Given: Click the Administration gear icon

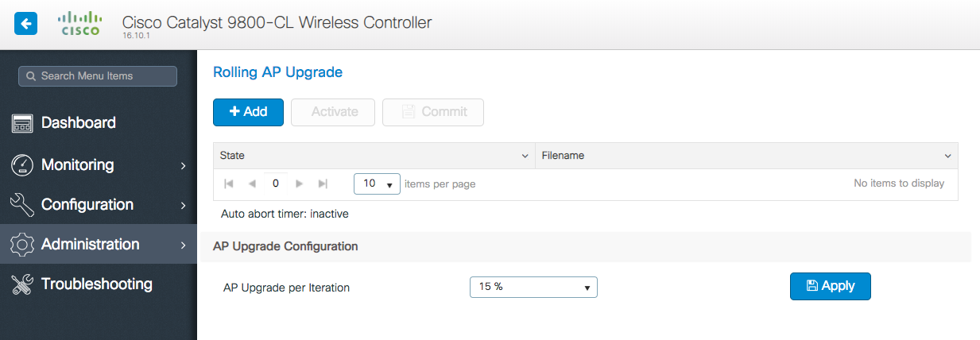Looking at the screenshot, I should pos(21,245).
